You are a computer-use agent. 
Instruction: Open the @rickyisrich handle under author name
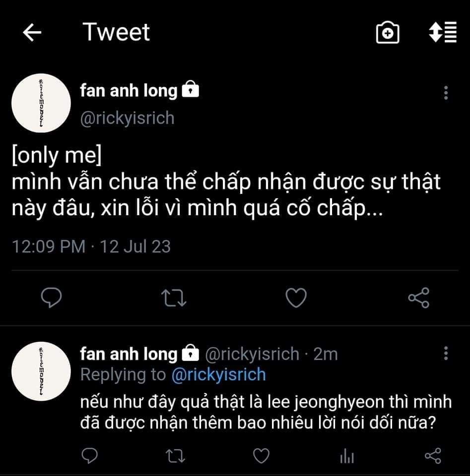pos(127,119)
